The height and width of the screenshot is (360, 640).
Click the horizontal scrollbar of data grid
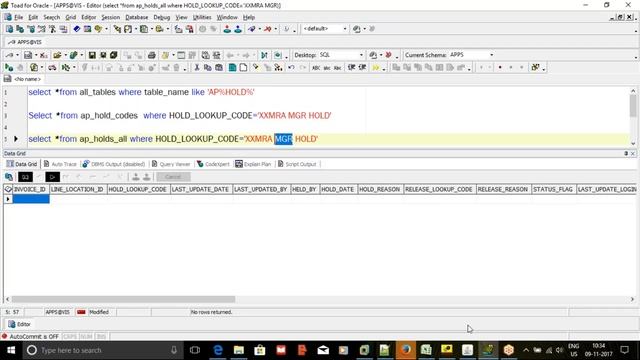123,299
